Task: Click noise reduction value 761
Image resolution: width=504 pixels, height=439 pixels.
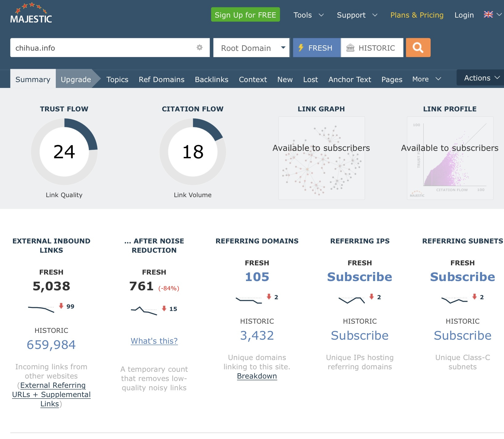Action: [x=141, y=286]
